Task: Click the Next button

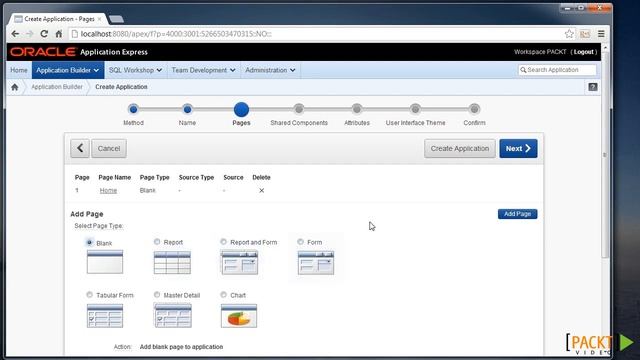Action: [518, 148]
